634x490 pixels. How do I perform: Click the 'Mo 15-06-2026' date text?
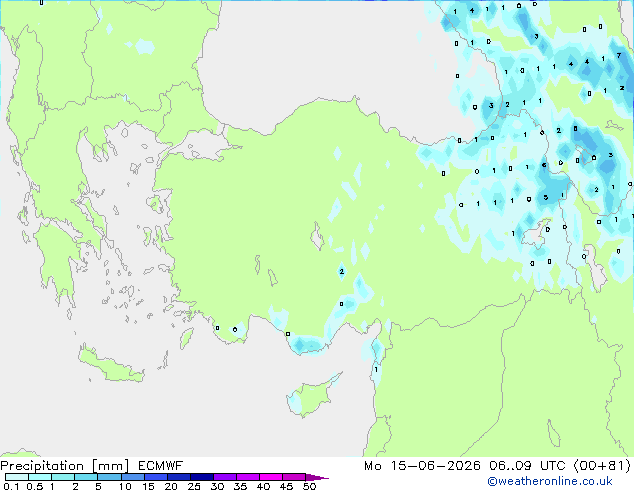[422, 466]
